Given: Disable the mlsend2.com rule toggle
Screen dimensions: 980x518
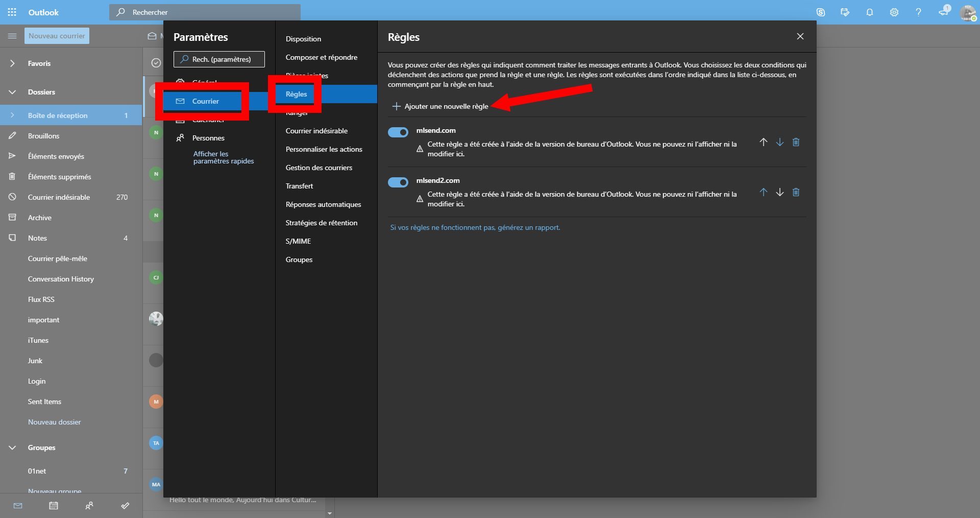Looking at the screenshot, I should pos(398,182).
